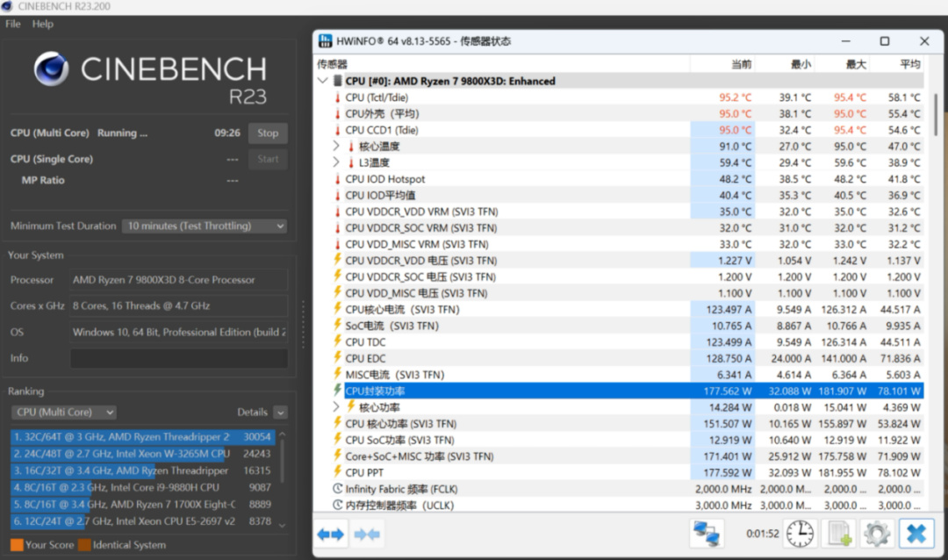Click the blue X close sensors icon
Image resolution: width=948 pixels, height=560 pixels.
pos(916,534)
